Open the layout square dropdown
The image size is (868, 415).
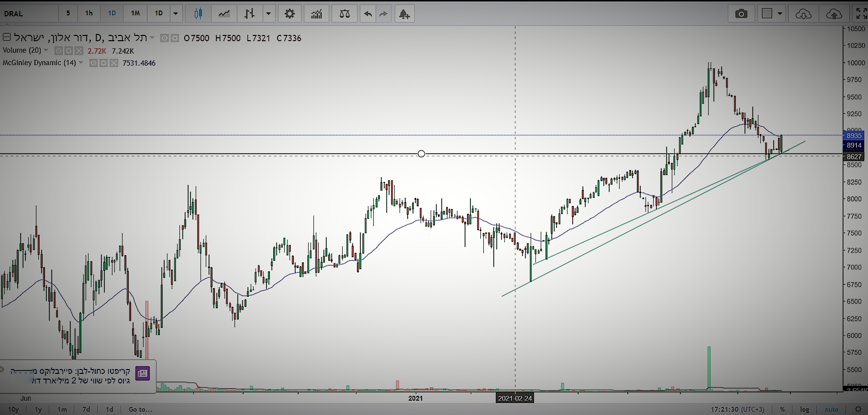[772, 13]
